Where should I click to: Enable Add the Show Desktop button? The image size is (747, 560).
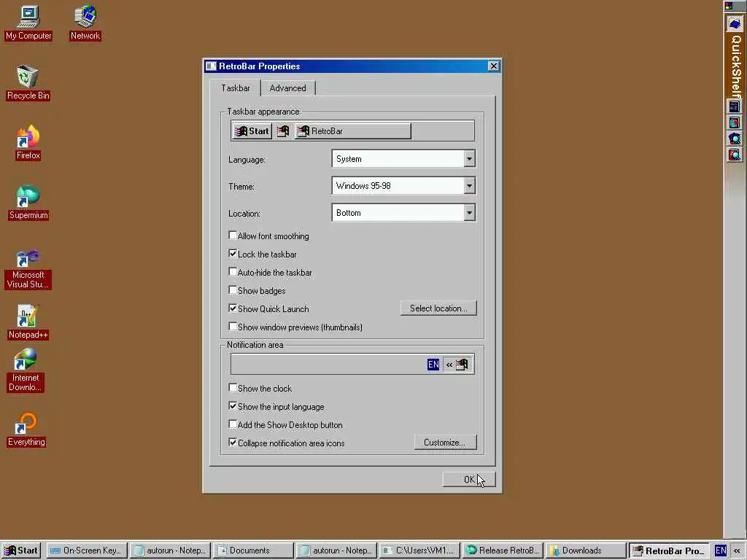[233, 424]
